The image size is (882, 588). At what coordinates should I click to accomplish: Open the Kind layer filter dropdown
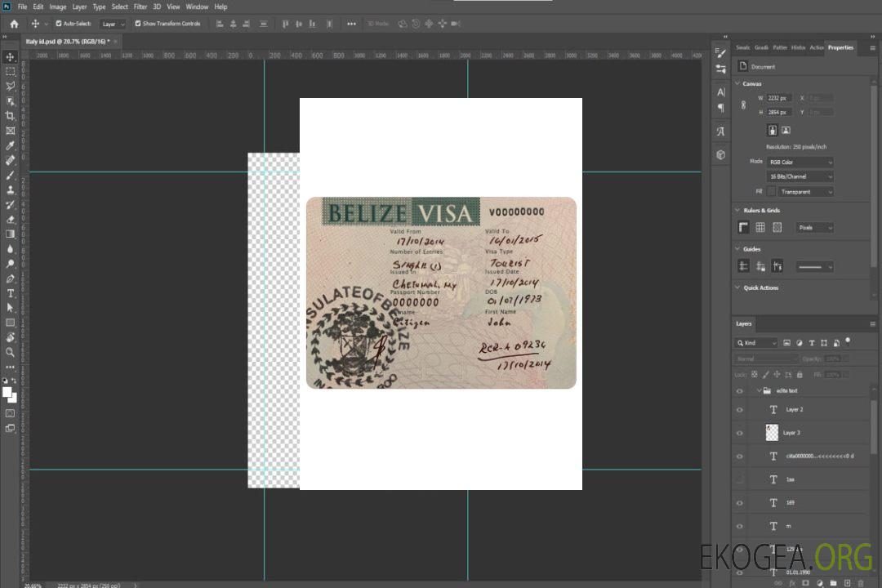pos(756,343)
